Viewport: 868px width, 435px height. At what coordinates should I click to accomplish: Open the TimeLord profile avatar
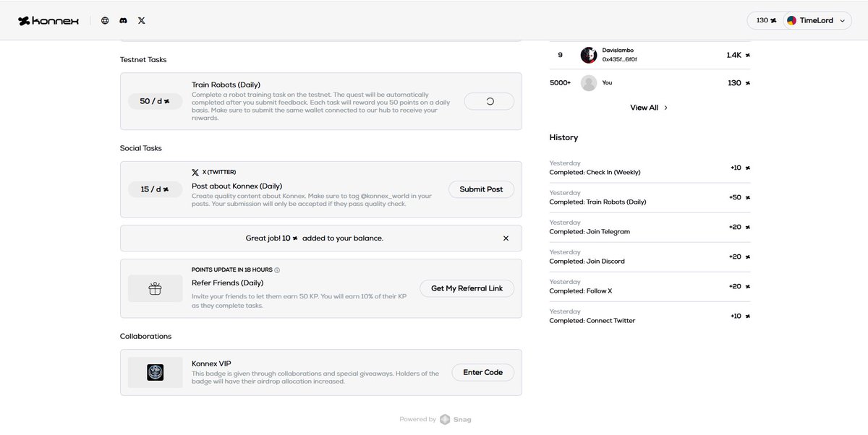click(x=791, y=21)
